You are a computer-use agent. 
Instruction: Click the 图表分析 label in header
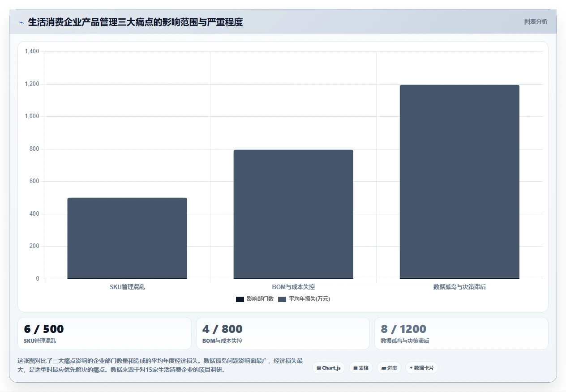point(536,21)
